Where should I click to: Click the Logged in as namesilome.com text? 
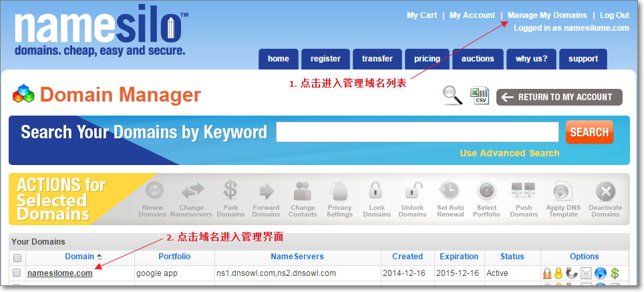coord(571,28)
